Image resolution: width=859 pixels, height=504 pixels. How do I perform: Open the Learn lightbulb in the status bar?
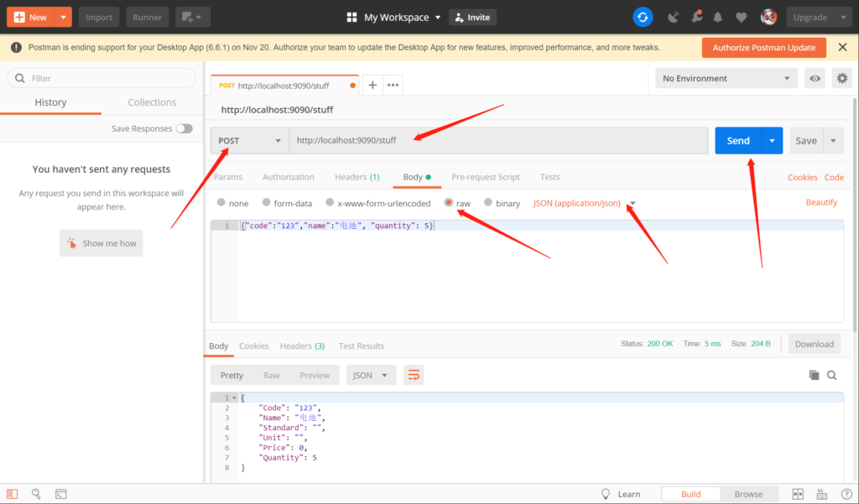[x=606, y=494]
